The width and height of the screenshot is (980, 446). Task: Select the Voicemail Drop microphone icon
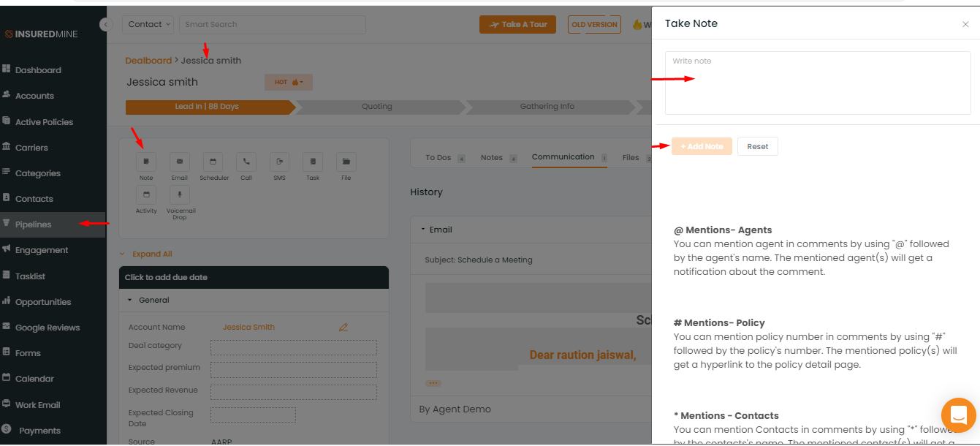click(180, 194)
